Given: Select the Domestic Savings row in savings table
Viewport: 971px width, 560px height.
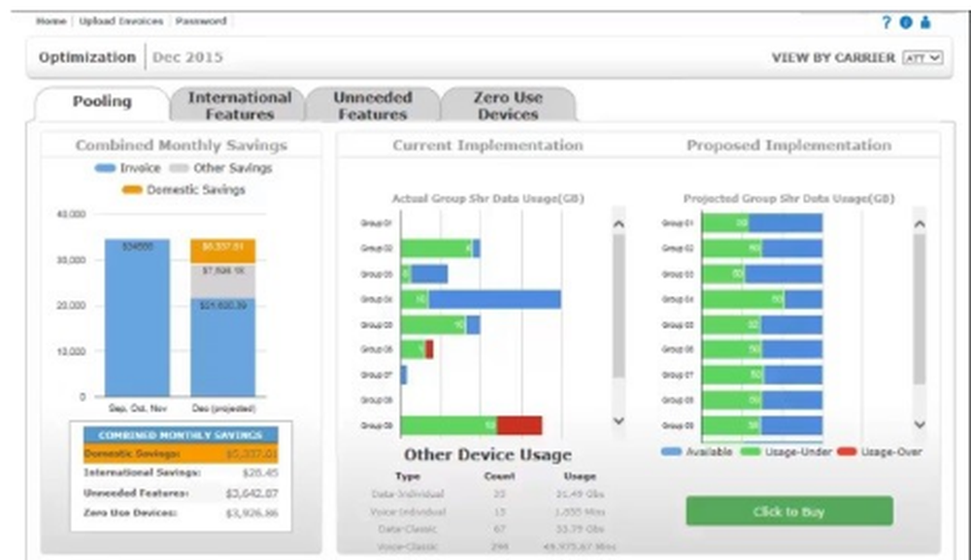Looking at the screenshot, I should pyautogui.click(x=181, y=453).
